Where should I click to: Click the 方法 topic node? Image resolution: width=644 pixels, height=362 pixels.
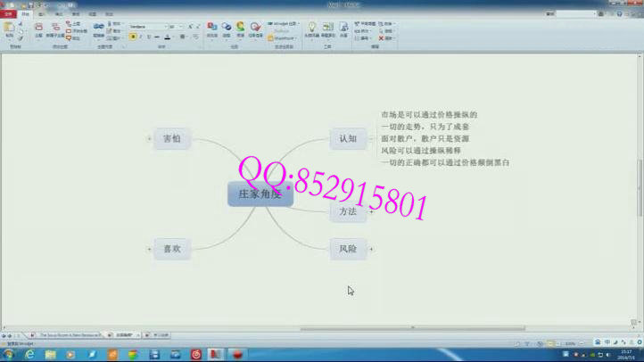tap(347, 211)
